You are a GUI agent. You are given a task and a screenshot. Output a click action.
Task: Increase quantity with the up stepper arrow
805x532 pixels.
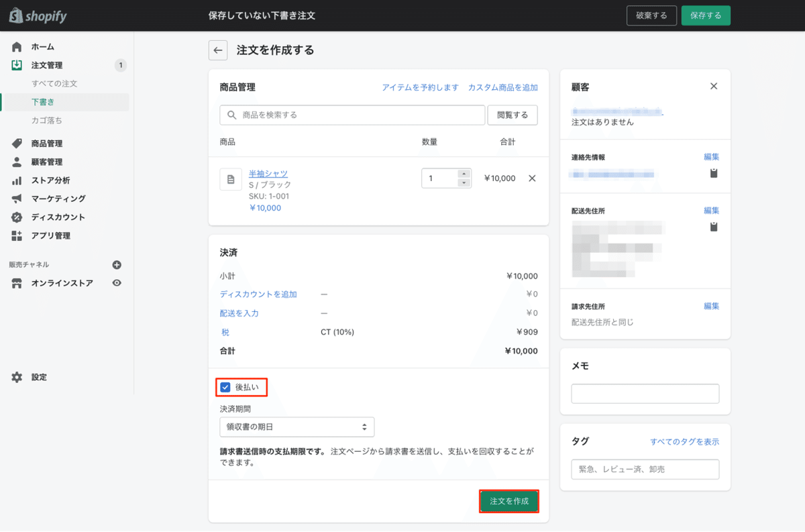[464, 174]
